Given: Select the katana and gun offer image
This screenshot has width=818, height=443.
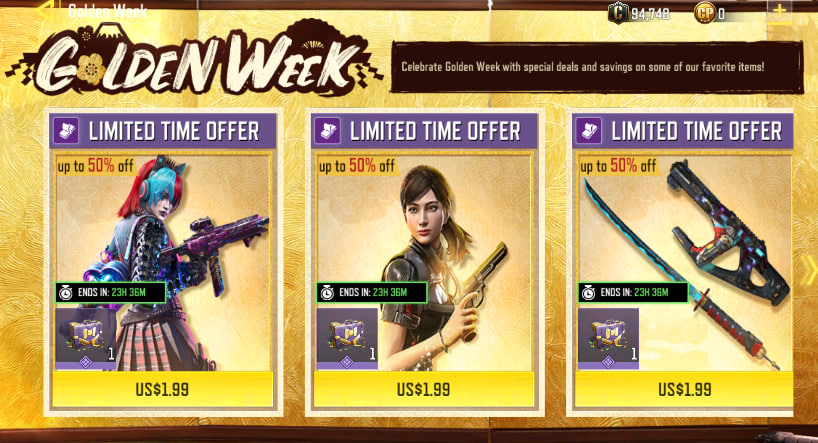Looking at the screenshot, I should (684, 261).
